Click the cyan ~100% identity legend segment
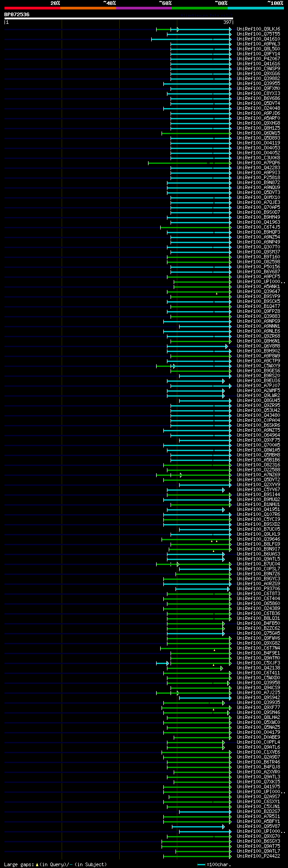The image size is (288, 868). [x=256, y=8]
